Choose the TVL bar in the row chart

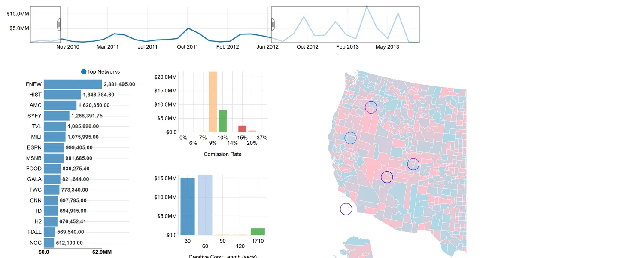(55, 126)
